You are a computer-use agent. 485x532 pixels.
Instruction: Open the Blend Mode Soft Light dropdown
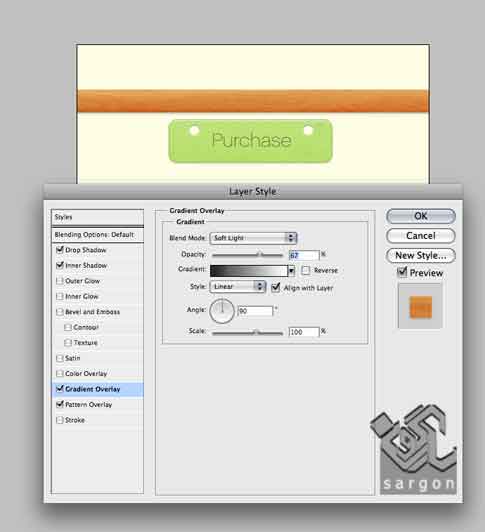(253, 238)
